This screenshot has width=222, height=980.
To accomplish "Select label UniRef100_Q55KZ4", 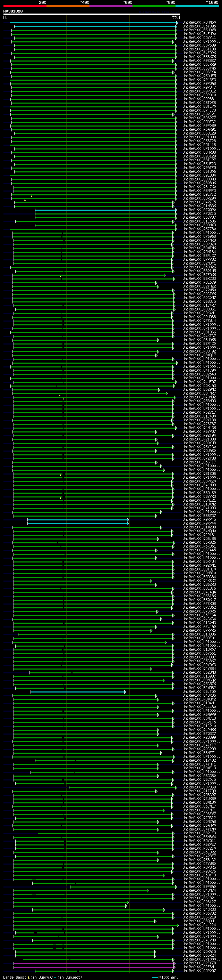I will 199,955.
